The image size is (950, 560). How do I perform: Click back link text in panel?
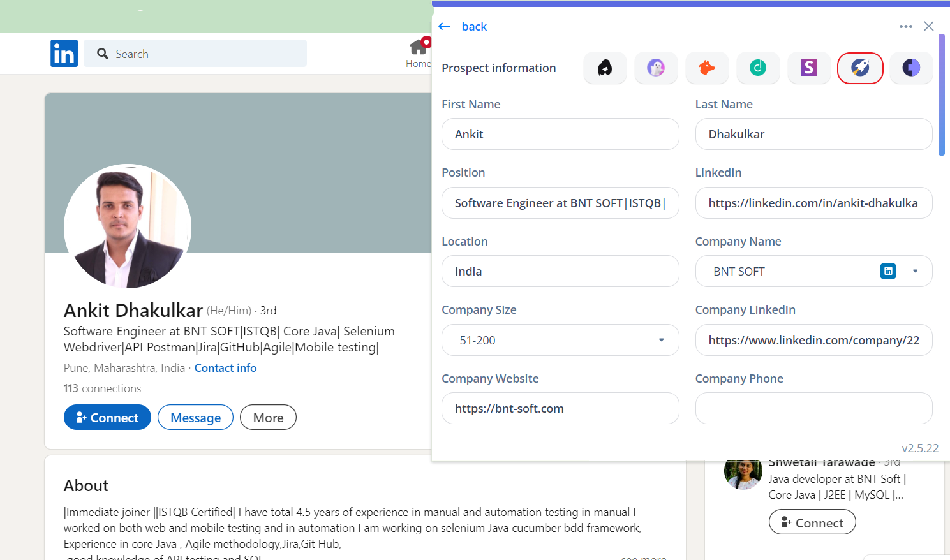click(474, 26)
